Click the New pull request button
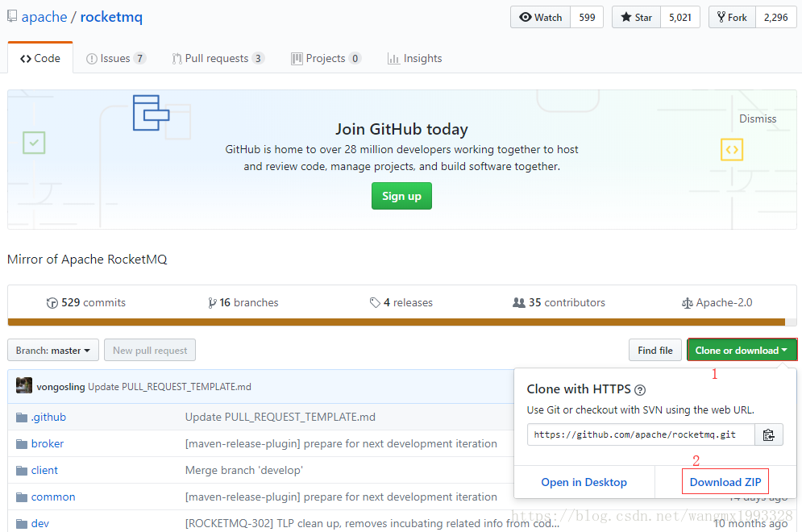 pyautogui.click(x=150, y=351)
